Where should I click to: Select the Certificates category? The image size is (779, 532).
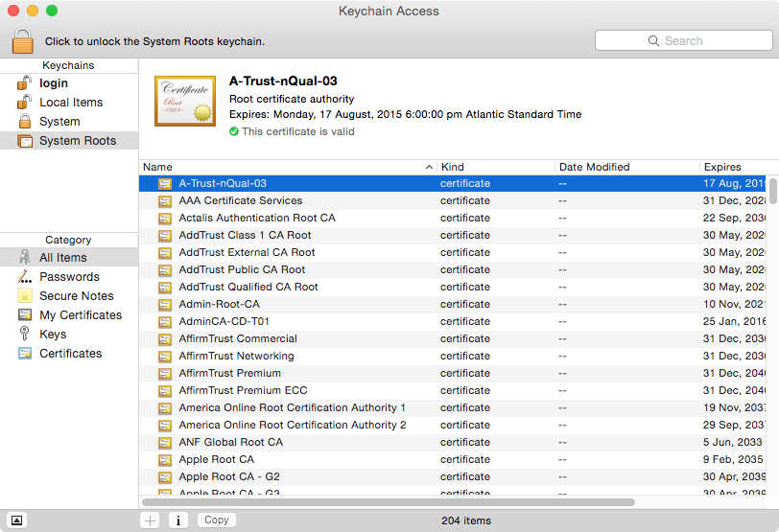click(x=70, y=354)
